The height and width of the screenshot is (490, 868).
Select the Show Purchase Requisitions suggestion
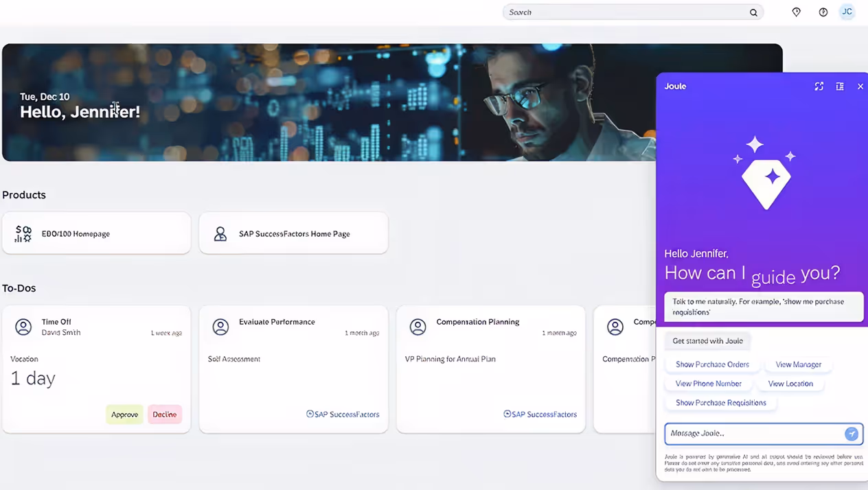(721, 403)
